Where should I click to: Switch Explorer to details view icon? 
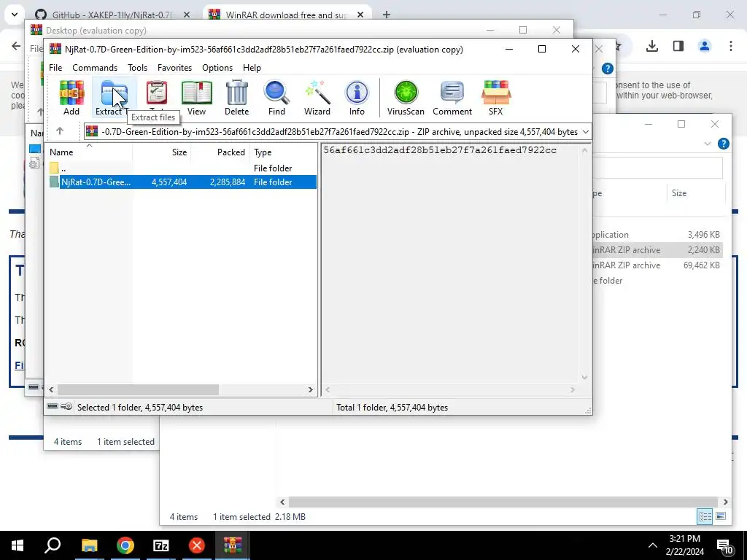click(705, 516)
